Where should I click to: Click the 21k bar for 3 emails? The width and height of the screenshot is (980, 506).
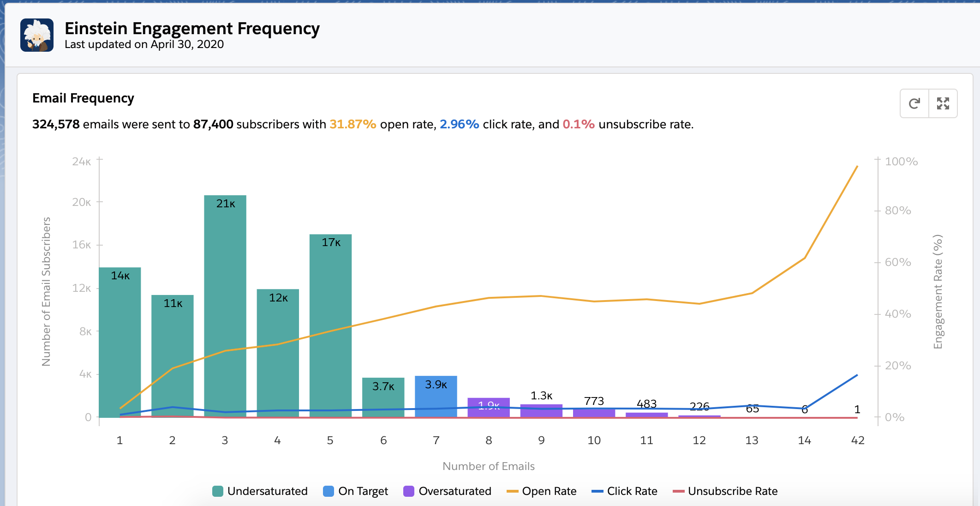tap(225, 277)
